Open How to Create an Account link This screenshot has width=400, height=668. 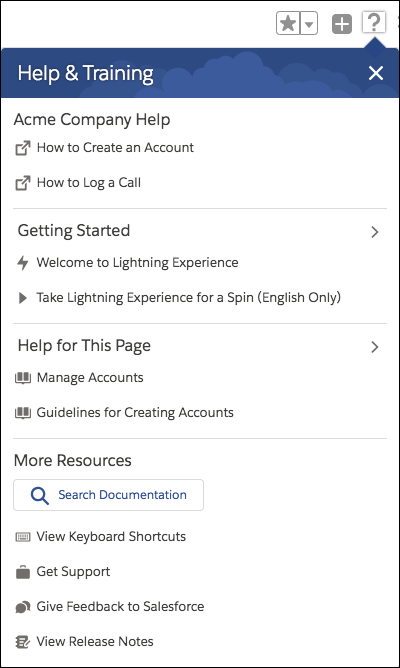point(115,147)
